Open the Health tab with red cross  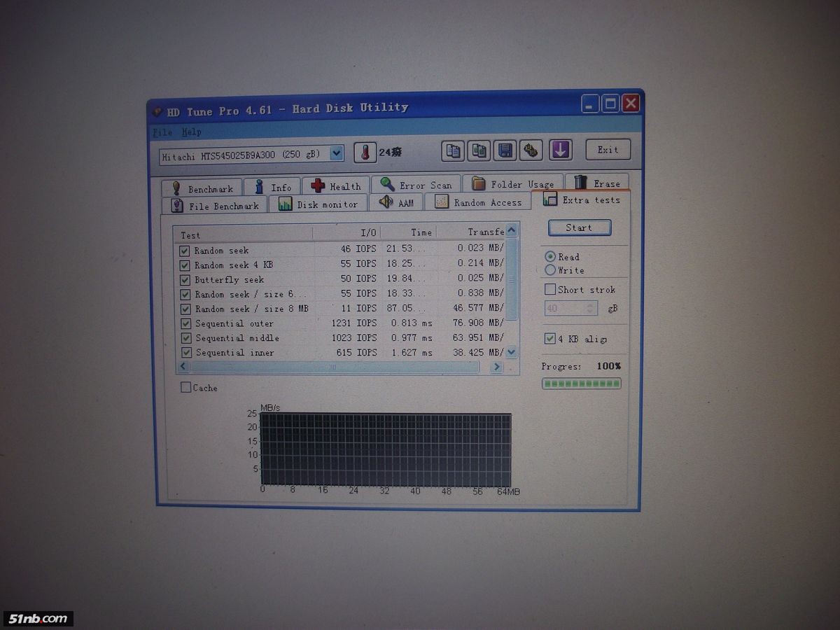tap(336, 186)
